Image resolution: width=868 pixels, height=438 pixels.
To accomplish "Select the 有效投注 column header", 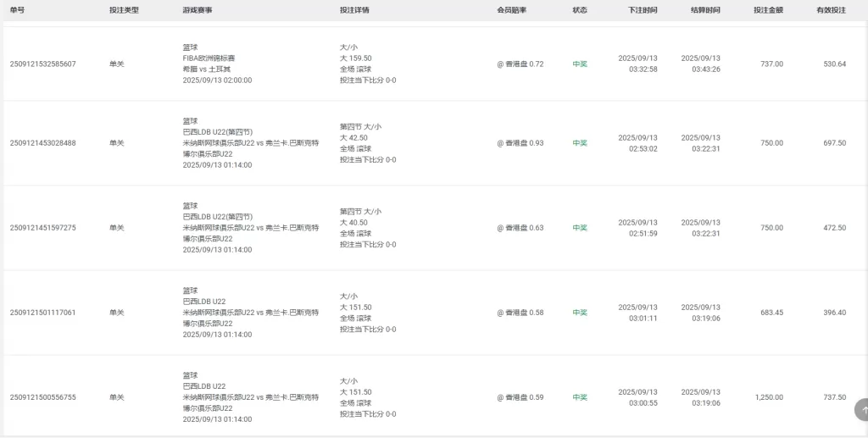I will pyautogui.click(x=831, y=10).
